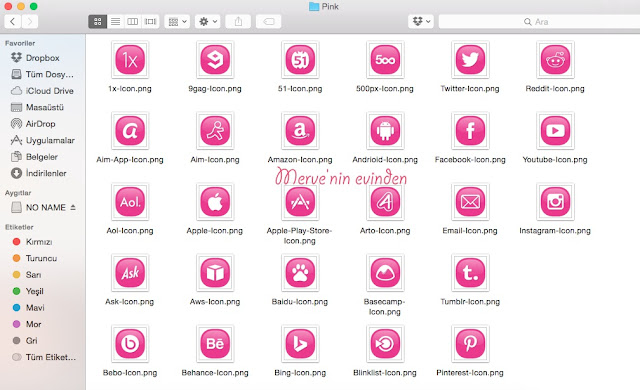The image size is (640, 390).
Task: Select the 9gag-Icon.png file icon
Action: click(215, 60)
